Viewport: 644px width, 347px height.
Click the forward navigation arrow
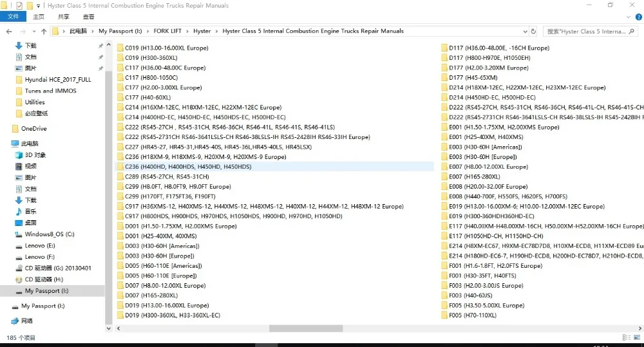[x=23, y=31]
